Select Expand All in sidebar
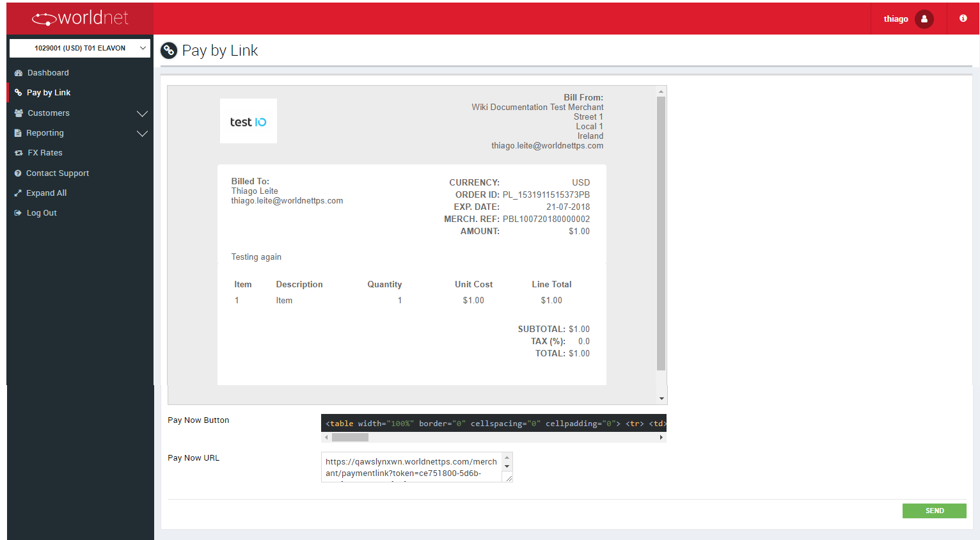Viewport: 980px width, 540px height. coord(46,193)
